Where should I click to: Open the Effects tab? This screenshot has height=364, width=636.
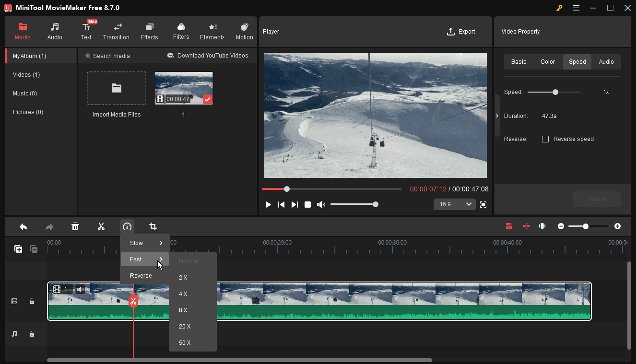(x=149, y=32)
